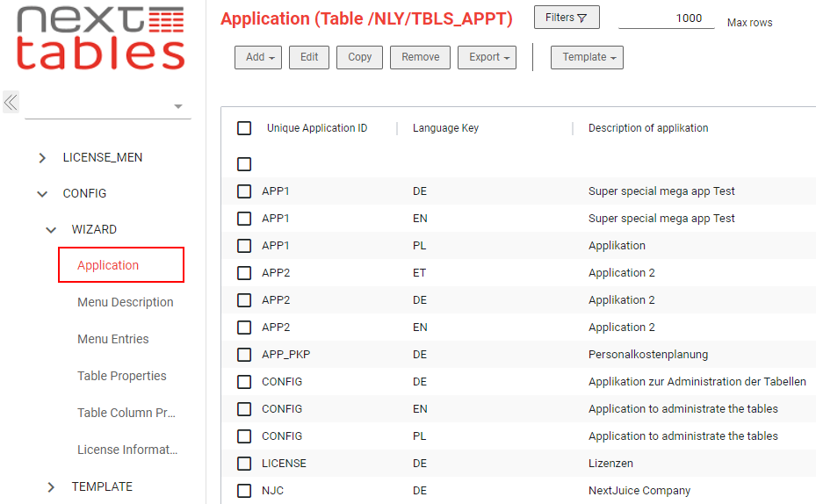Viewport: 816px width, 504px height.
Task: Open Table Column Pr... in the sidebar
Action: point(126,413)
